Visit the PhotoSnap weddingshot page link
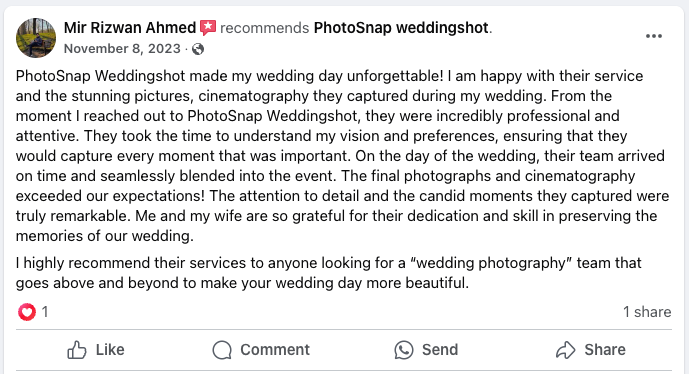This screenshot has height=374, width=689. click(x=401, y=28)
